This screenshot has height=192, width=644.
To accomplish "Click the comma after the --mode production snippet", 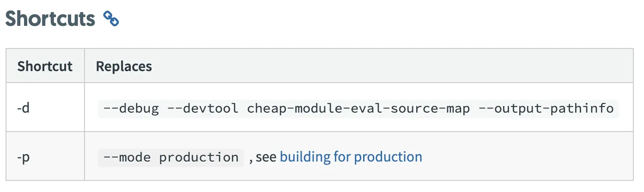I will coord(251,159).
